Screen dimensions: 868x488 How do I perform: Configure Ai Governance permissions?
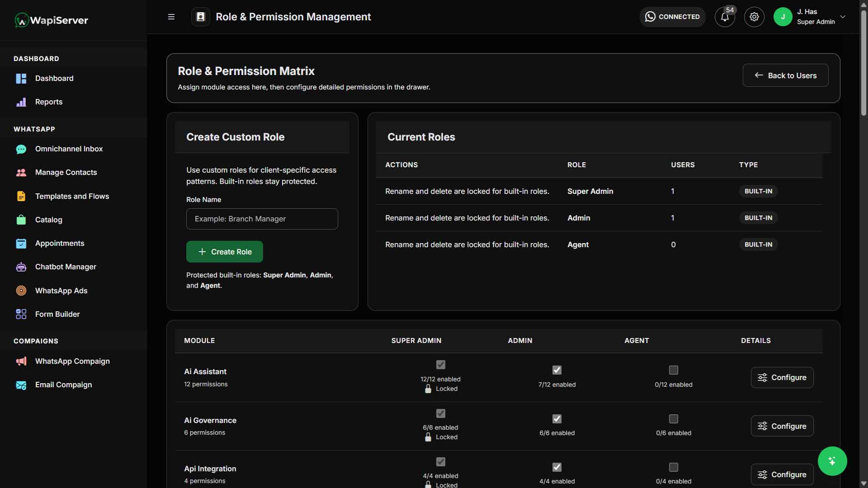pos(782,426)
